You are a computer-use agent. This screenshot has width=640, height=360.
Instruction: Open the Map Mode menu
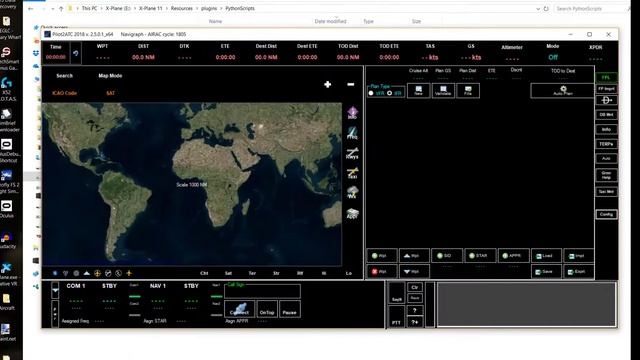(x=110, y=76)
